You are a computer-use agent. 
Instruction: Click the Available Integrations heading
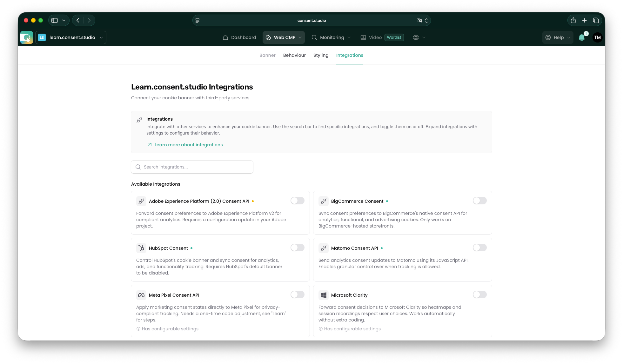pyautogui.click(x=156, y=184)
